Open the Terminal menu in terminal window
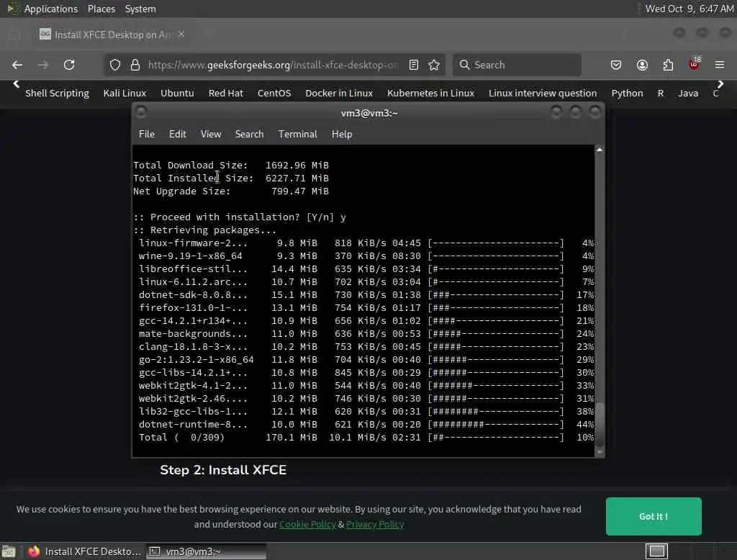The image size is (737, 560). click(x=297, y=134)
